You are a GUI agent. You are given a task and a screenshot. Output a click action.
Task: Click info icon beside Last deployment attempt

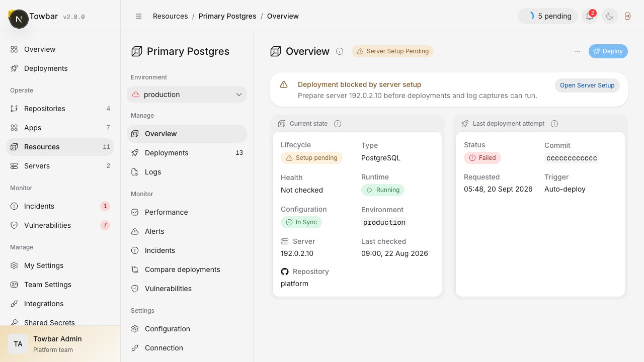[x=554, y=124]
